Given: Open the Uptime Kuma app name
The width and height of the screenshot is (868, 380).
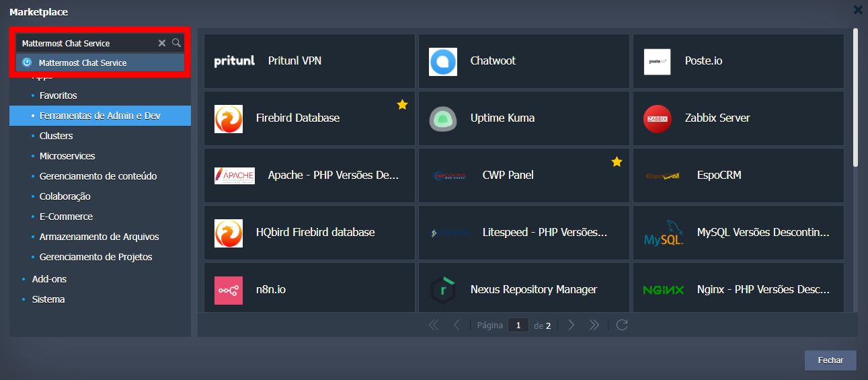Looking at the screenshot, I should pyautogui.click(x=503, y=118).
